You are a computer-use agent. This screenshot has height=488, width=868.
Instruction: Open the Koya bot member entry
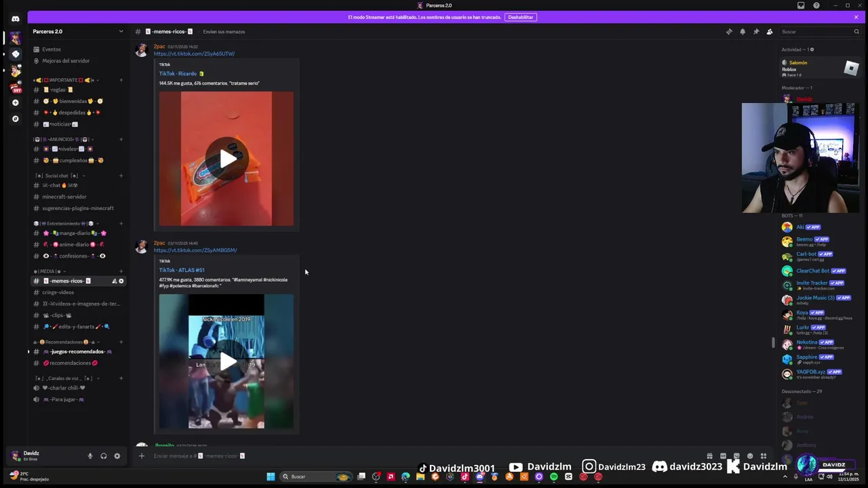(819, 315)
